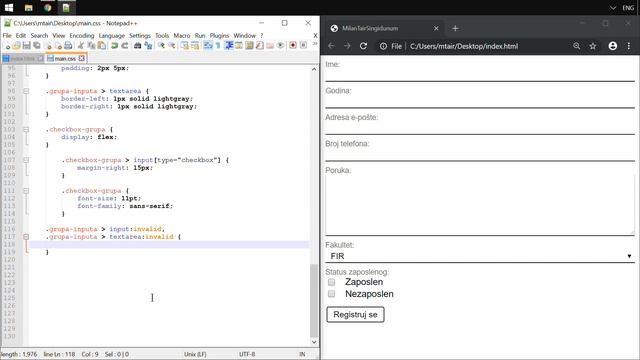The height and width of the screenshot is (360, 640).
Task: Click the Redo toolbar icon
Action: click(124, 45)
